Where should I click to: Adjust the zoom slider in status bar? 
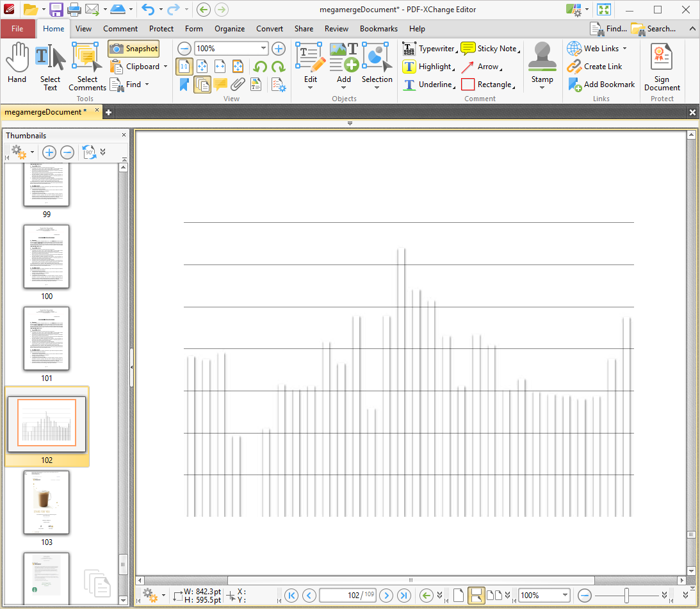[627, 595]
